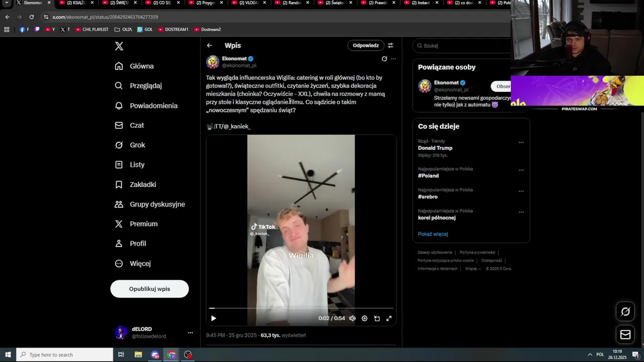Switch to the Random browser tab

(291, 3)
